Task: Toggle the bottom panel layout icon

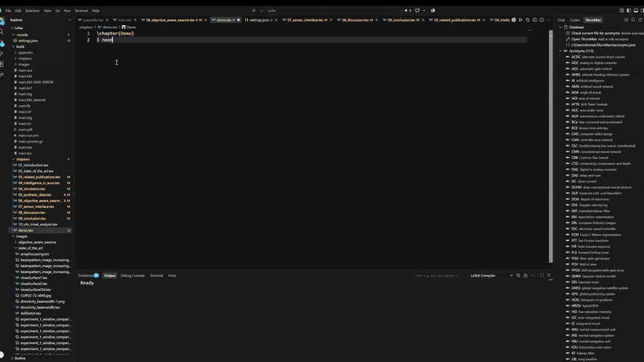Action: pyautogui.click(x=635, y=11)
